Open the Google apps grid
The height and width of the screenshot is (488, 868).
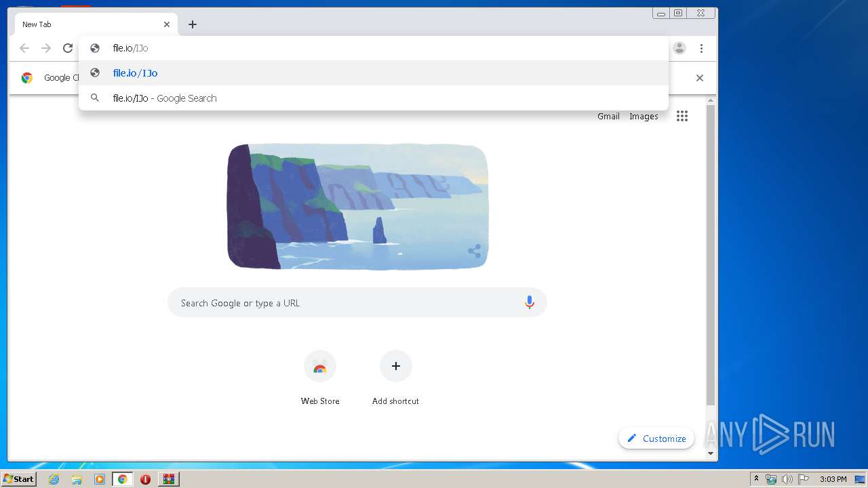pos(682,116)
